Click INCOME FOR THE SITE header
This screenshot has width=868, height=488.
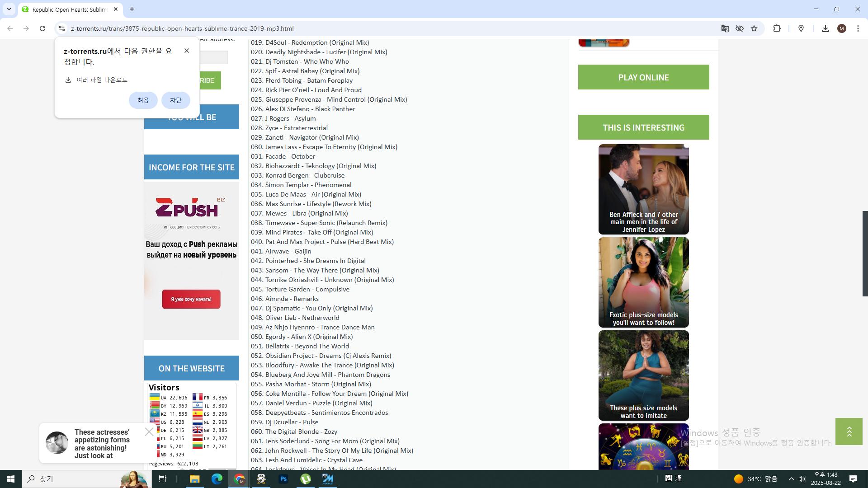click(x=191, y=167)
